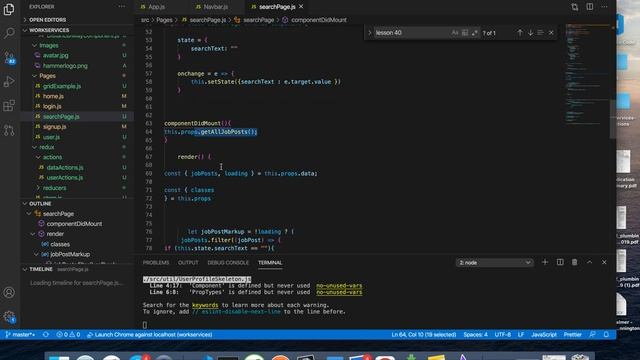Add a new terminal
Screen dimensions: 640x360
545,262
